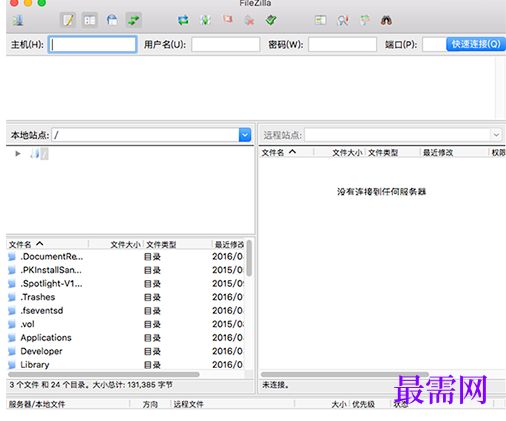506x421 pixels.
Task: Click the 没有连接到任何服务器 message text
Action: [381, 191]
